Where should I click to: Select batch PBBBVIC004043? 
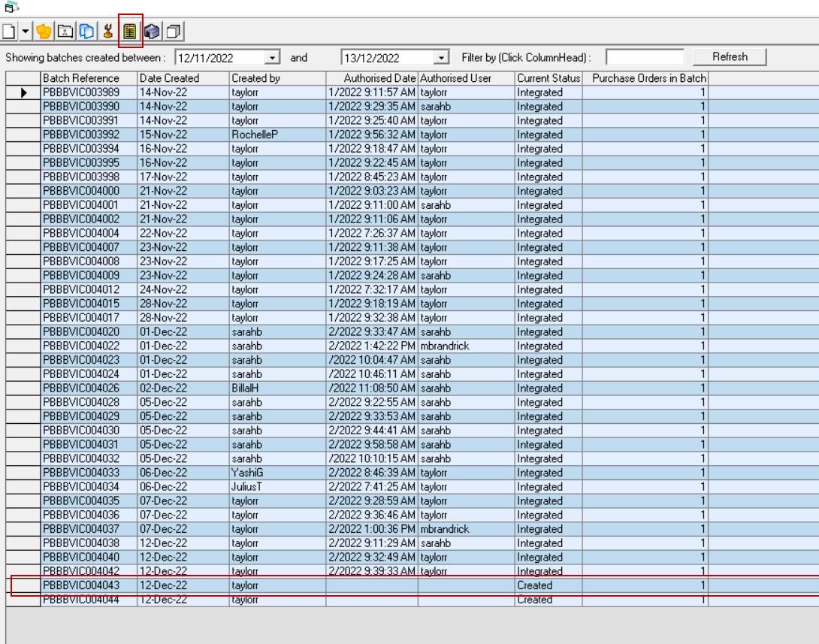tap(89, 586)
